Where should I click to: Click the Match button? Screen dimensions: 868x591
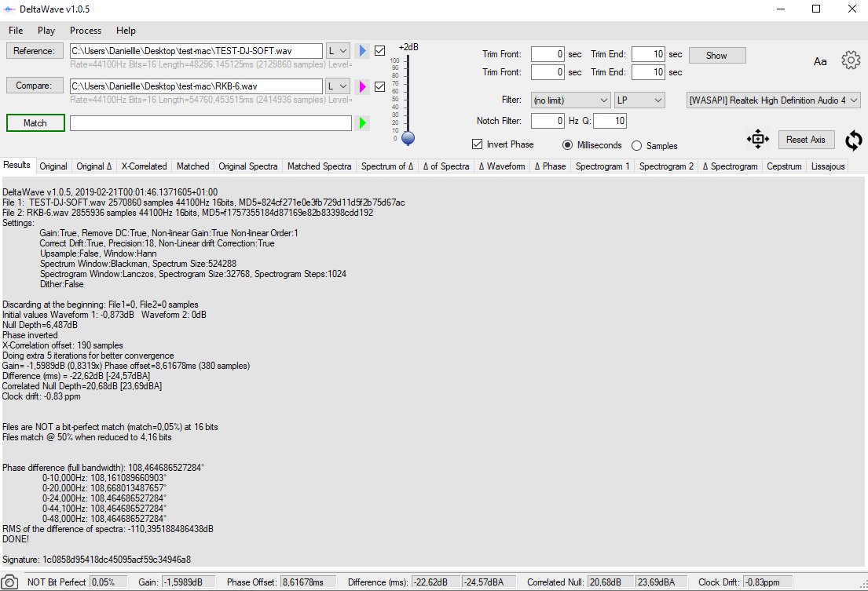[x=35, y=122]
